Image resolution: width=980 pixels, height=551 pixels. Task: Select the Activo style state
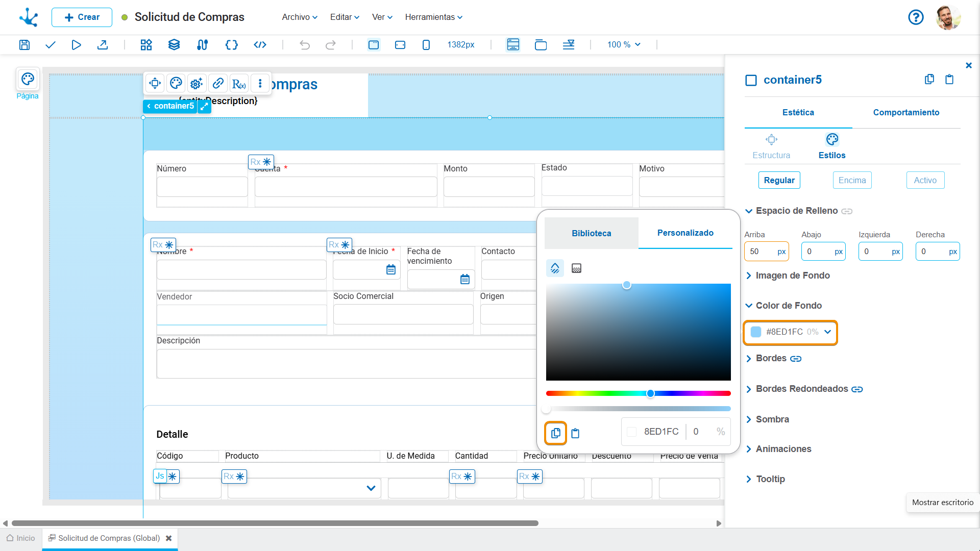click(925, 180)
